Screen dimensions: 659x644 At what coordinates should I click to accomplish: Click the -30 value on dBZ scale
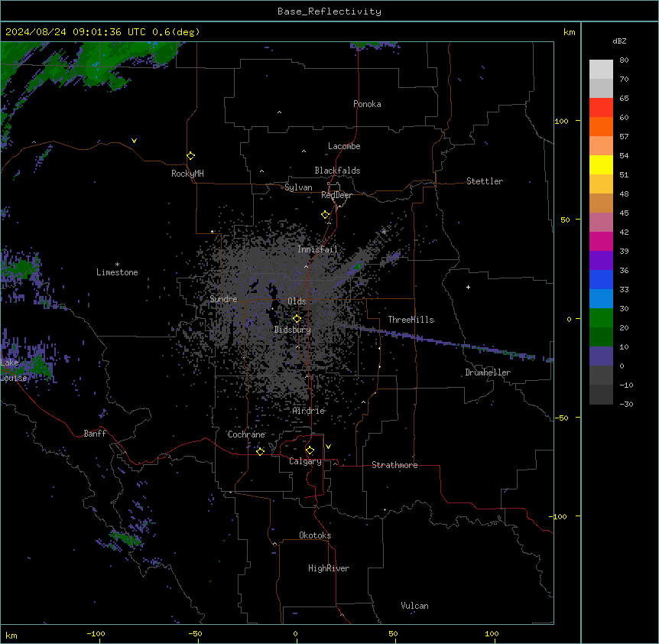626,404
